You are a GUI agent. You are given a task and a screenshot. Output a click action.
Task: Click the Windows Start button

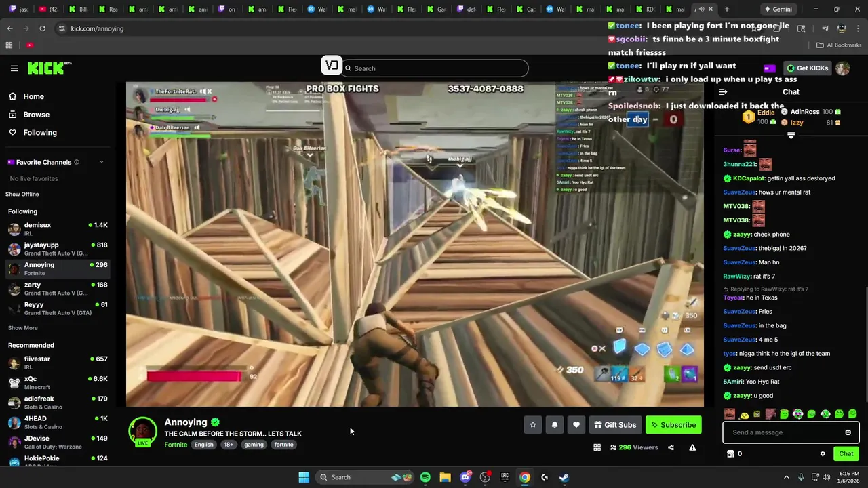point(304,477)
